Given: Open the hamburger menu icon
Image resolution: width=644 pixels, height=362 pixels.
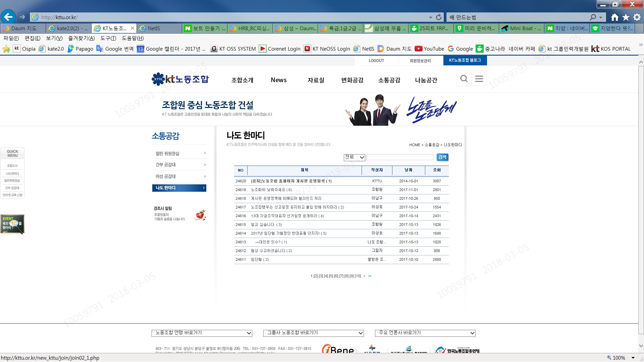Looking at the screenshot, I should 479,79.
